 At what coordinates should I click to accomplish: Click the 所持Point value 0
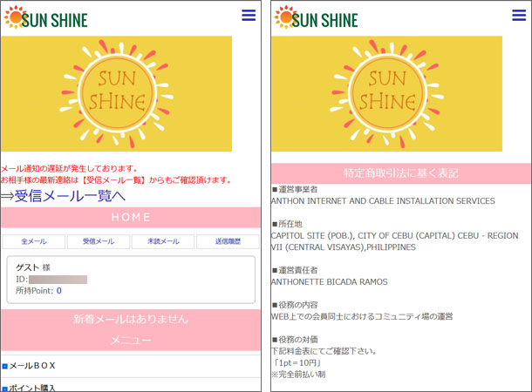coord(59,290)
